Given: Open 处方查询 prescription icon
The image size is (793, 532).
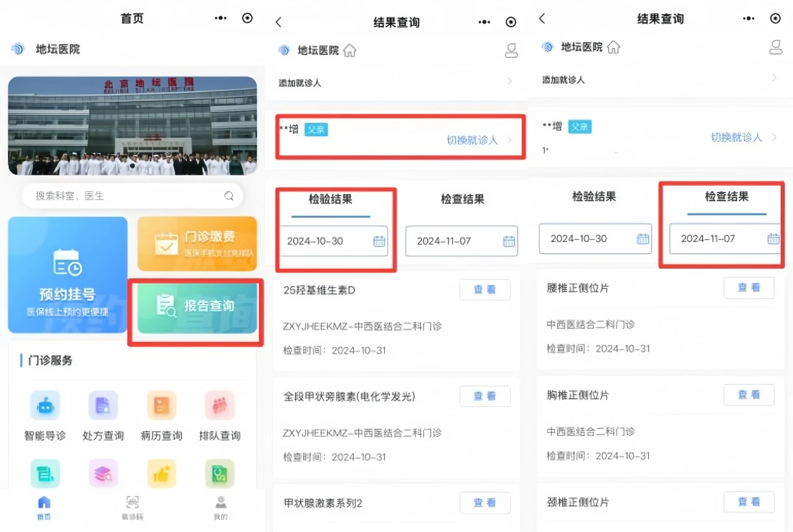Looking at the screenshot, I should click(103, 406).
